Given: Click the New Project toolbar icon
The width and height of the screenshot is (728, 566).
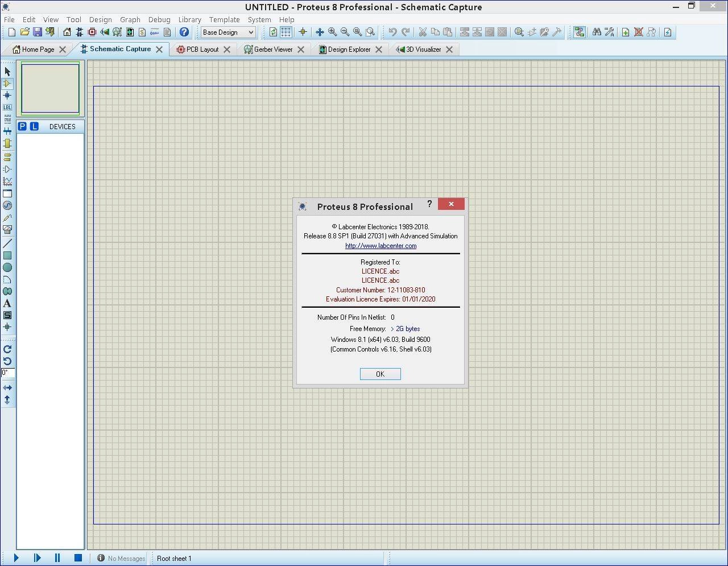Looking at the screenshot, I should click(12, 32).
